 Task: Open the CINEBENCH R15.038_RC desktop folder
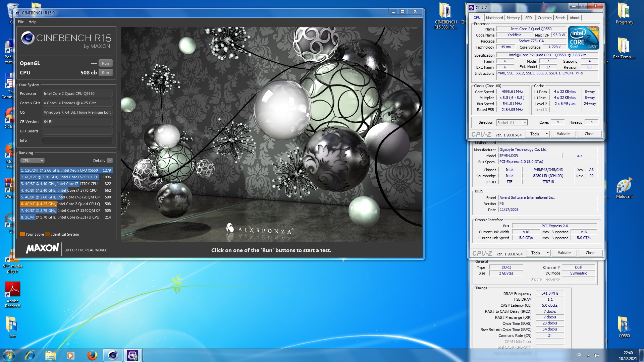(x=445, y=16)
